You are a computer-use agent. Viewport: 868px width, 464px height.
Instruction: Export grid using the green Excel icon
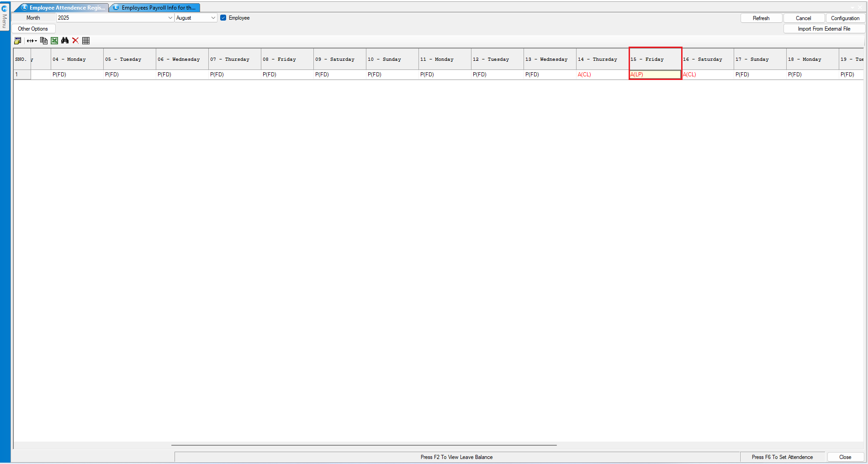54,41
